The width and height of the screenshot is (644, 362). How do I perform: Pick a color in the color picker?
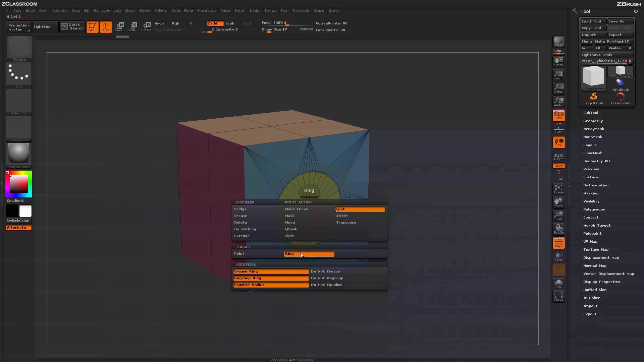pyautogui.click(x=19, y=184)
